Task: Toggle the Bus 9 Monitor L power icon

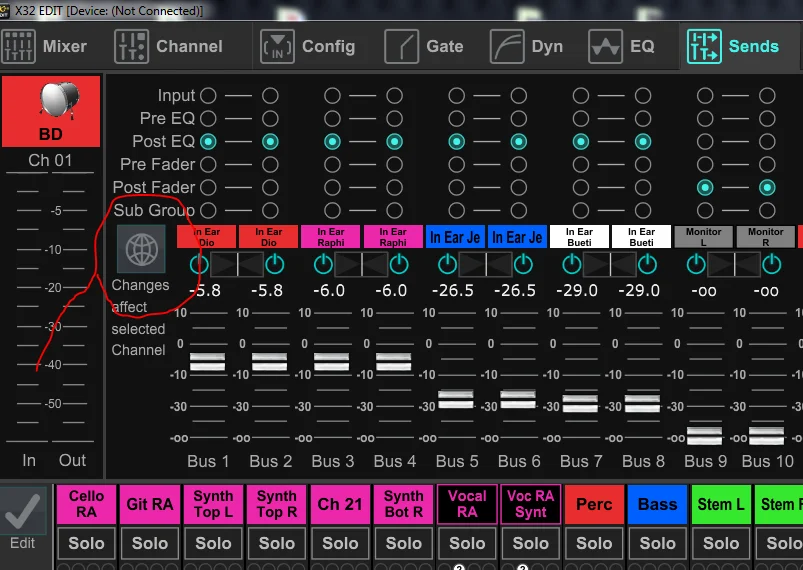Action: (695, 264)
